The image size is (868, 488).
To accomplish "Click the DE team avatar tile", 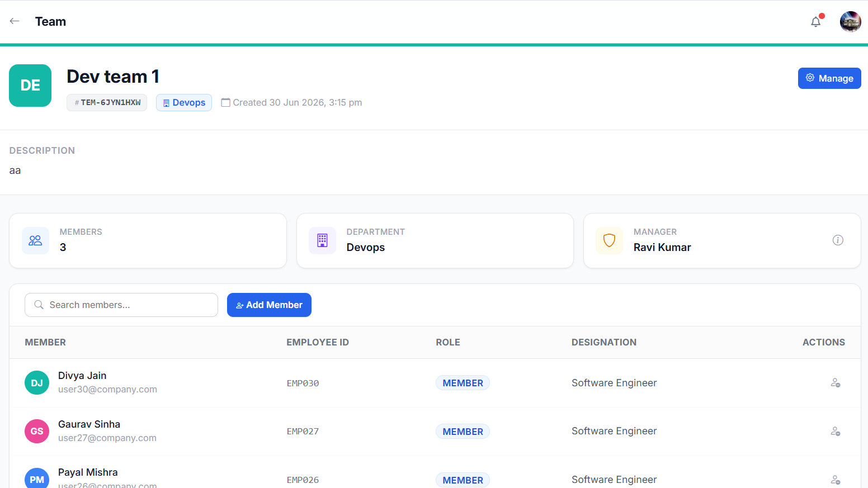I will (30, 86).
